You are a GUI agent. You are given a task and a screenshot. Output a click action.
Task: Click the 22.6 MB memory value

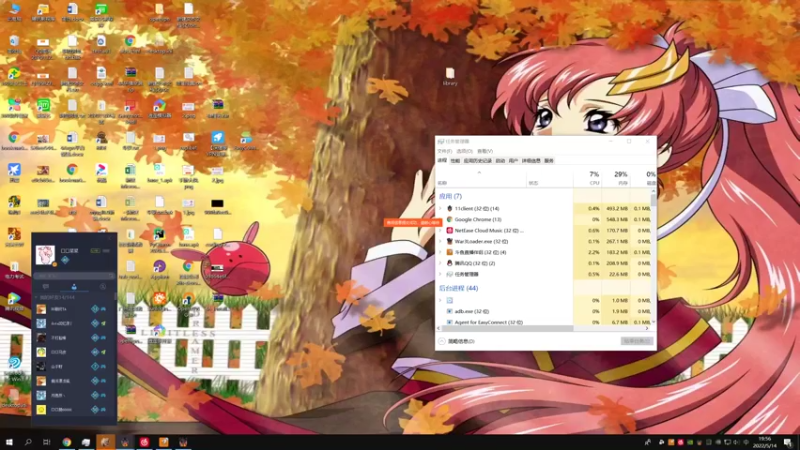[618, 274]
